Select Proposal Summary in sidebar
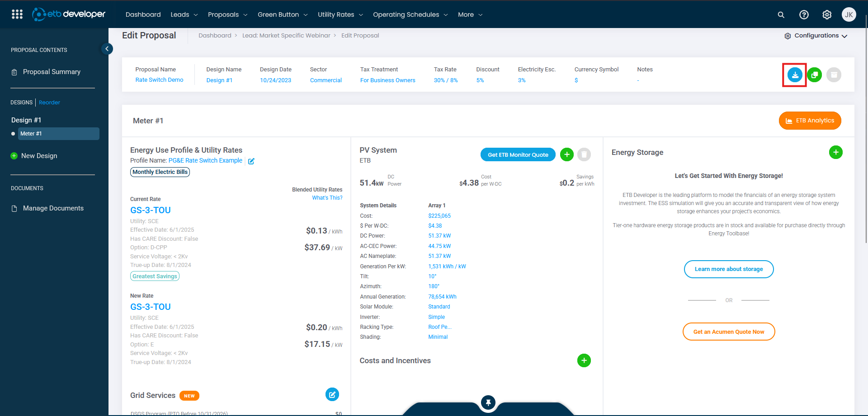Screen dimensions: 868x416 pyautogui.click(x=52, y=72)
